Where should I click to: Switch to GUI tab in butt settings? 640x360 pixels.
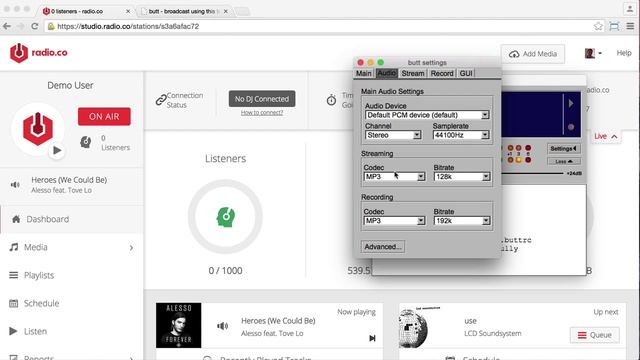(466, 73)
